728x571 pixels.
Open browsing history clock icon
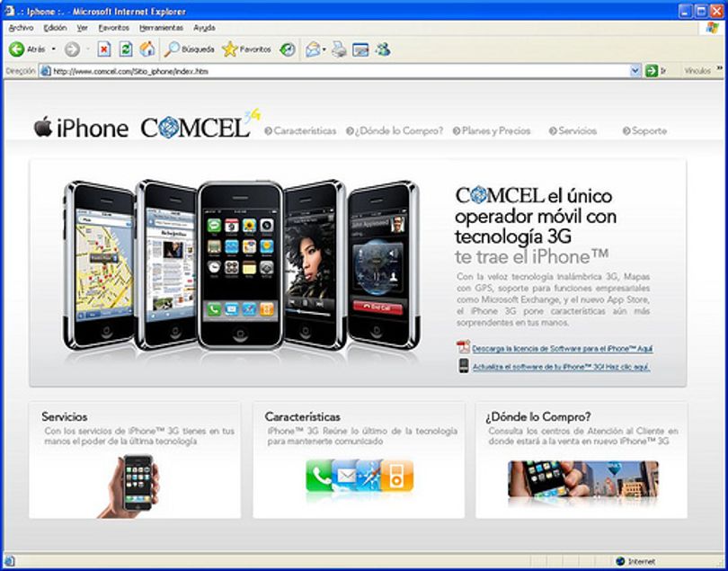288,49
